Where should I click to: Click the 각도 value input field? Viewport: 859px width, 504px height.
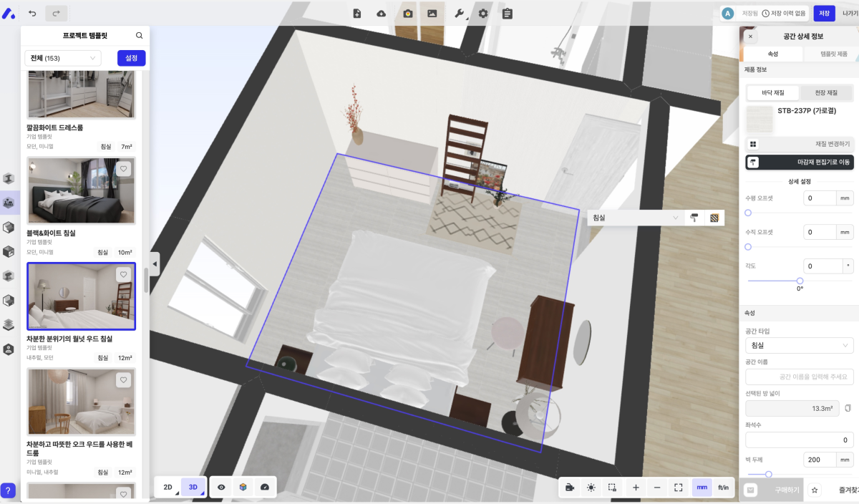tap(823, 266)
